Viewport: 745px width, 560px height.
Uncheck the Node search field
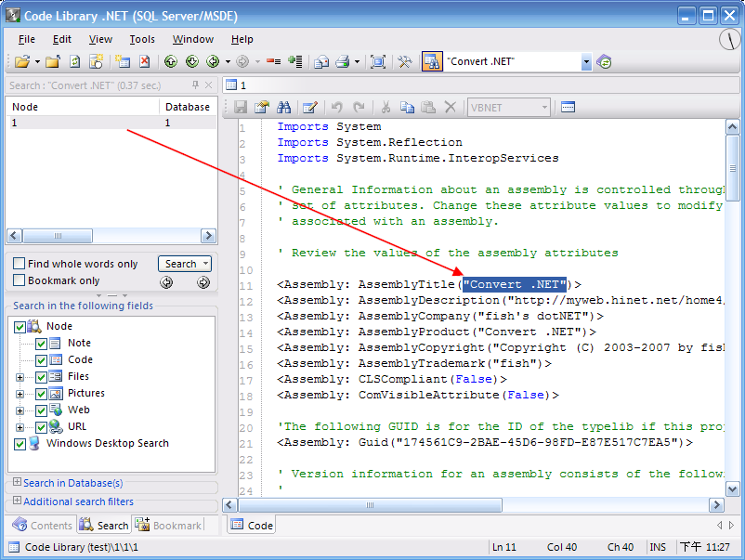coord(20,327)
